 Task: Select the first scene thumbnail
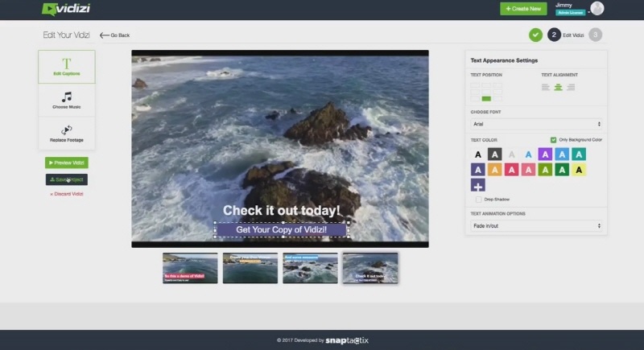click(x=190, y=268)
